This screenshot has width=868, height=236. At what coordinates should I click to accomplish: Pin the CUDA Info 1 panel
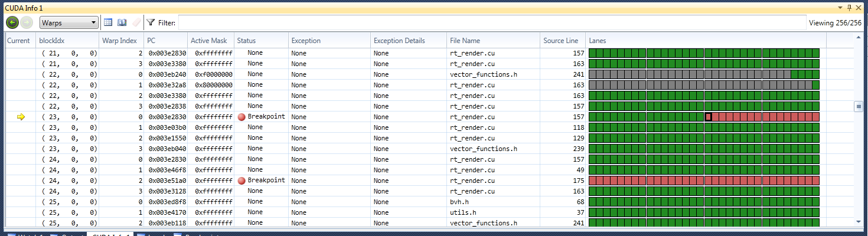tap(850, 7)
